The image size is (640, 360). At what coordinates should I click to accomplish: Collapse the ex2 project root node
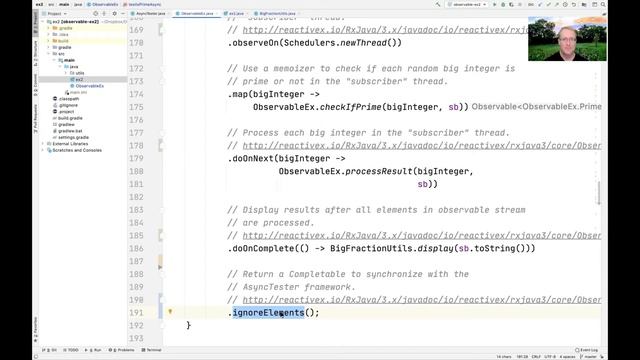[43, 22]
